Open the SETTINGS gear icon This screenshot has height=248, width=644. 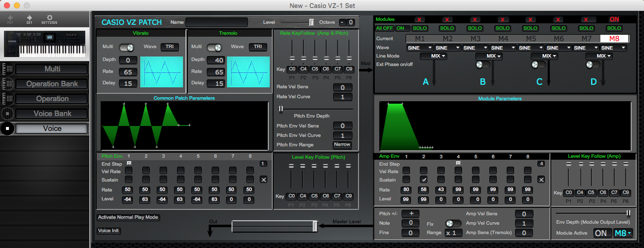[x=49, y=17]
